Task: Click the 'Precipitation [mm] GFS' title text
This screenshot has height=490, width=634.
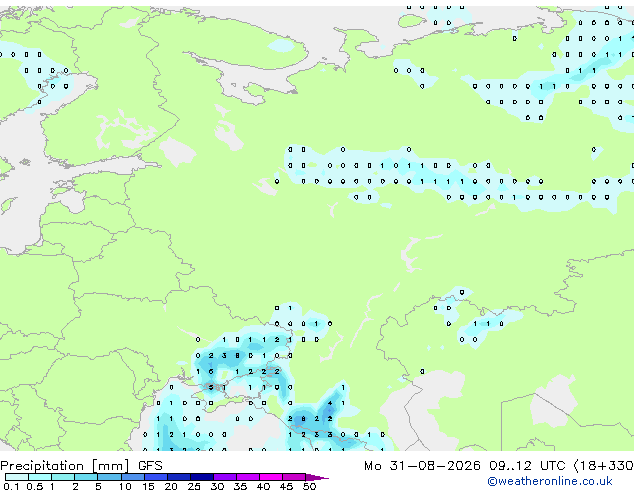Action: point(81,466)
